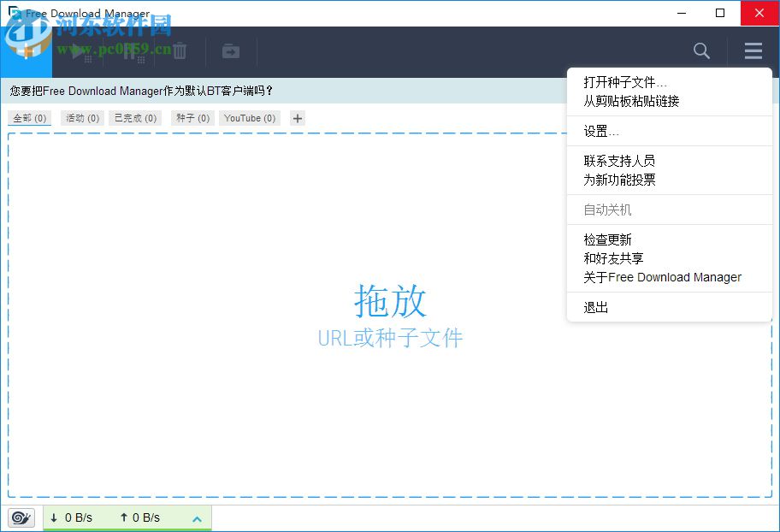Click the 拖放 drop area
The image size is (780, 532).
(390, 303)
